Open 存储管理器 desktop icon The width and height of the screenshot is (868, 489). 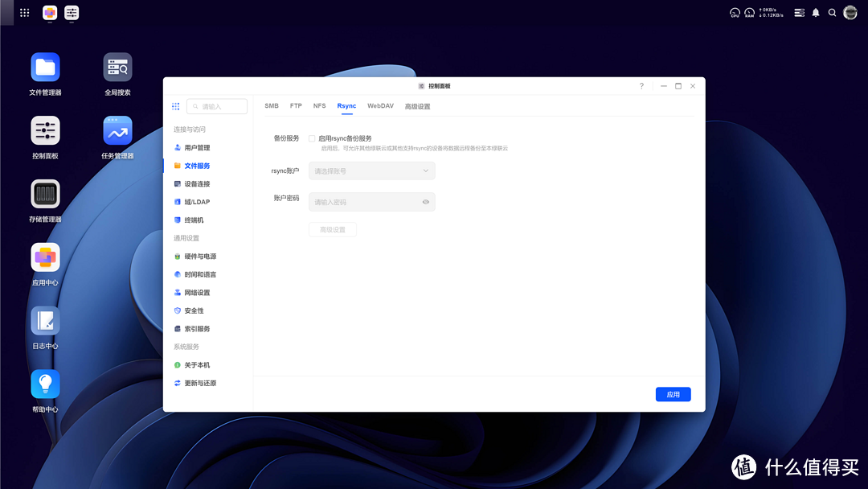pyautogui.click(x=45, y=194)
